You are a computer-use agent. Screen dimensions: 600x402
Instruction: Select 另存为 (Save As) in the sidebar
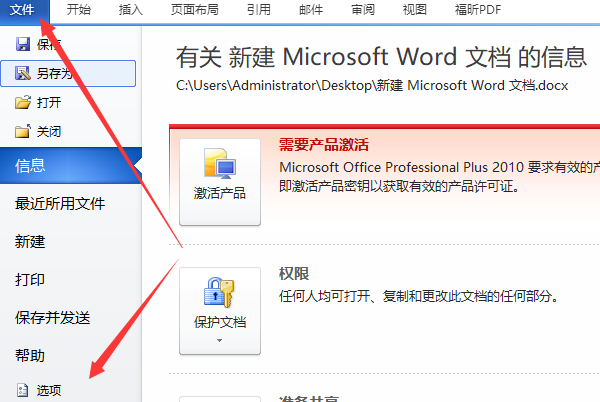click(x=68, y=73)
